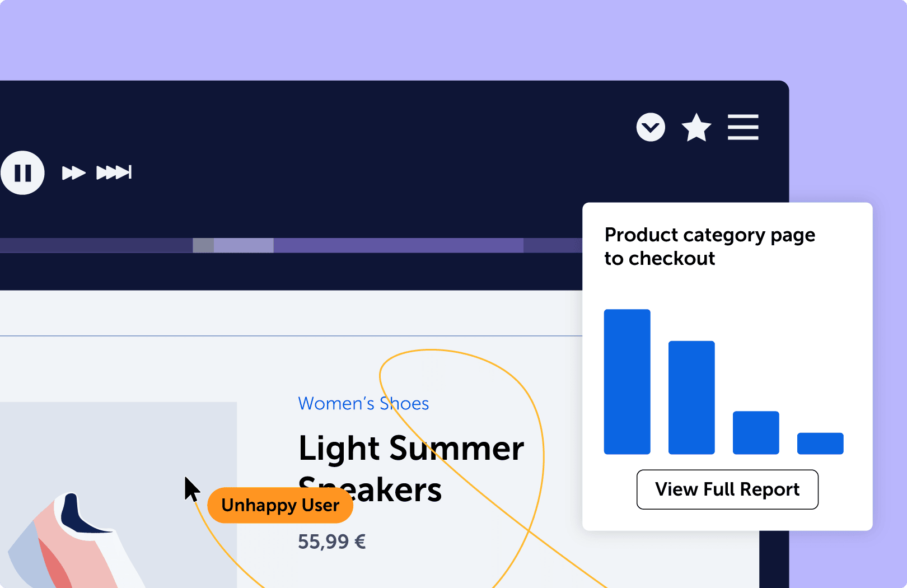Click the View Full Report button

point(727,489)
